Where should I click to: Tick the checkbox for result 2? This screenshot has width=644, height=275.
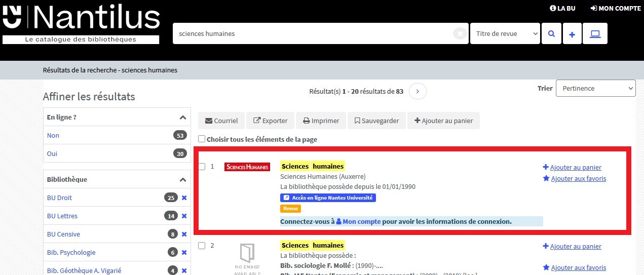click(x=202, y=246)
